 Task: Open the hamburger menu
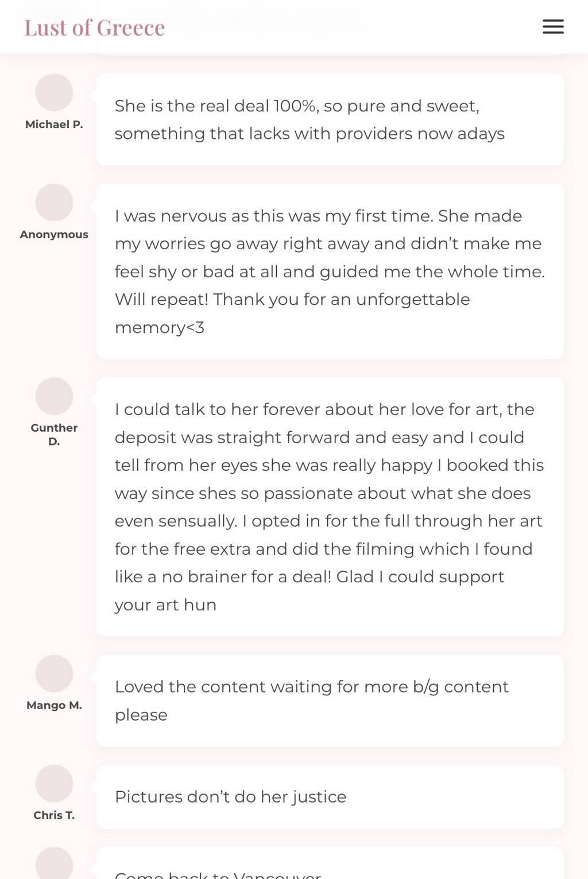click(x=553, y=26)
